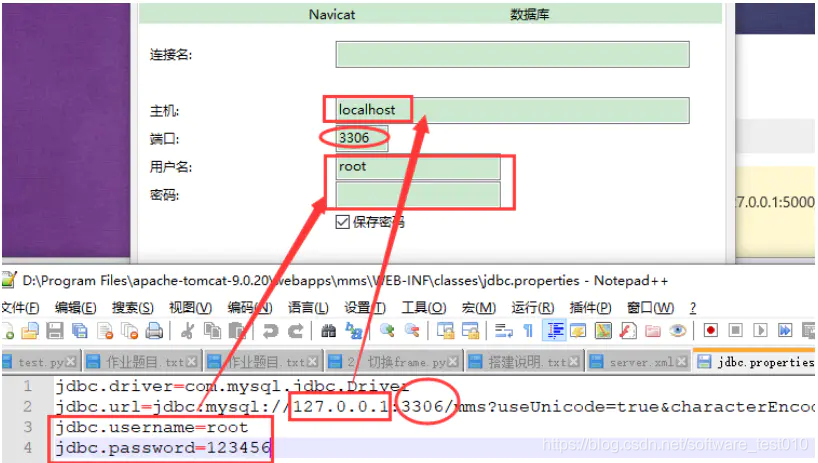This screenshot has height=463, width=818.
Task: Switch to the server.xml tab
Action: click(637, 361)
